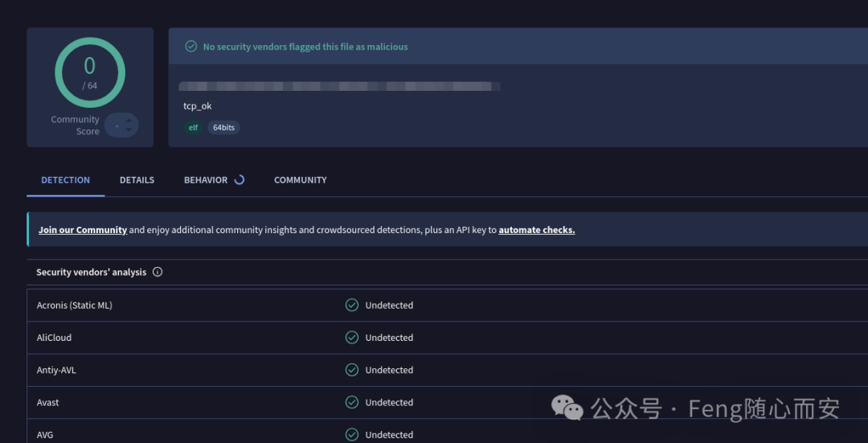Select the Antiy-AVL vendor name
This screenshot has width=868, height=443.
[x=56, y=370]
